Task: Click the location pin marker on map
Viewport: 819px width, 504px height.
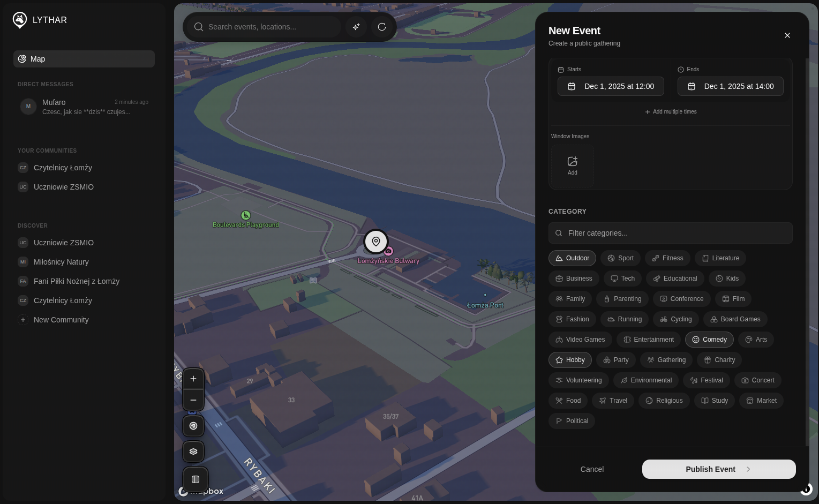Action: [376, 242]
